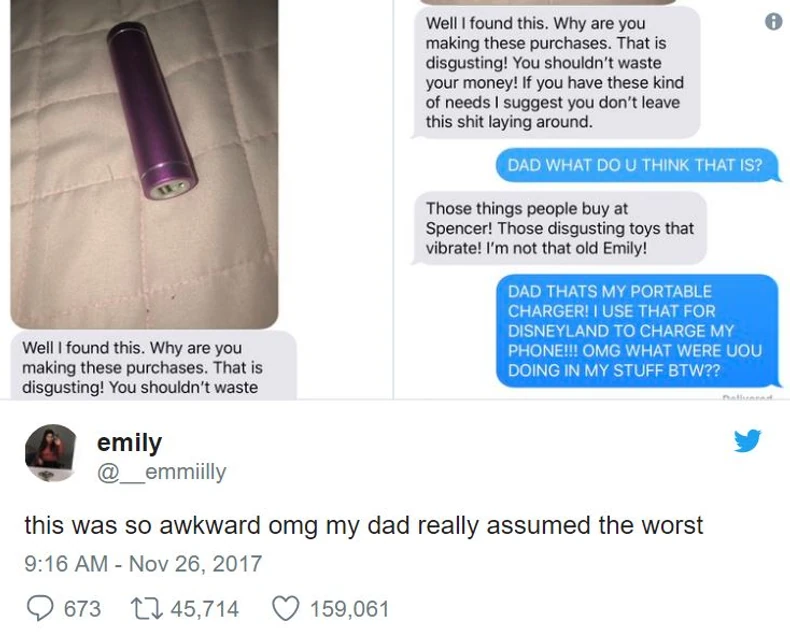Click the 159,061 likes count
This screenshot has height=642, width=790.
coord(350,609)
